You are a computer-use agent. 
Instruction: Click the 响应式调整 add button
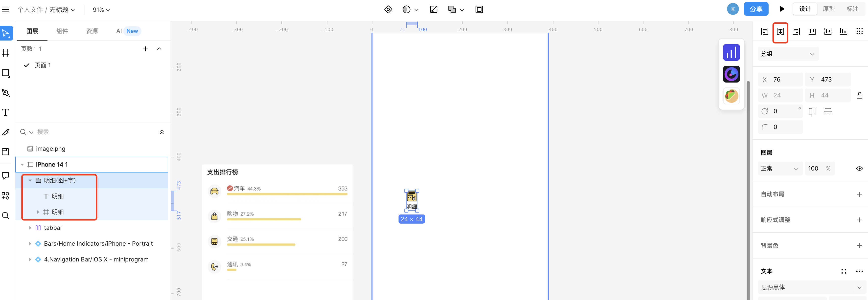(x=860, y=220)
